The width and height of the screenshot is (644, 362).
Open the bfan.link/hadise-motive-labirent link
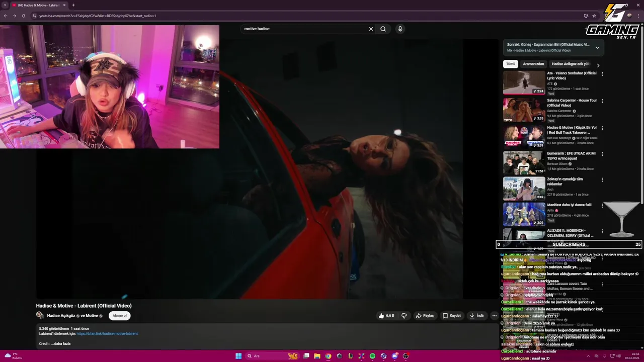[x=107, y=333]
